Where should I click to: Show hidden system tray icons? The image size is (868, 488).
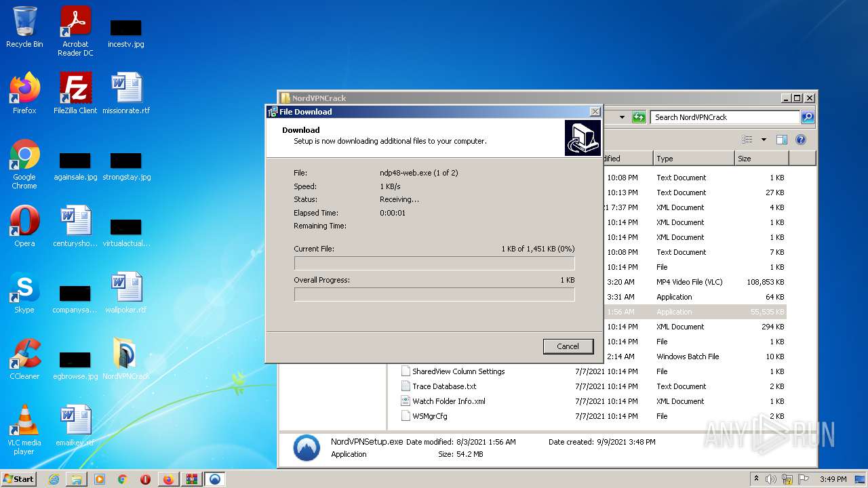(757, 479)
